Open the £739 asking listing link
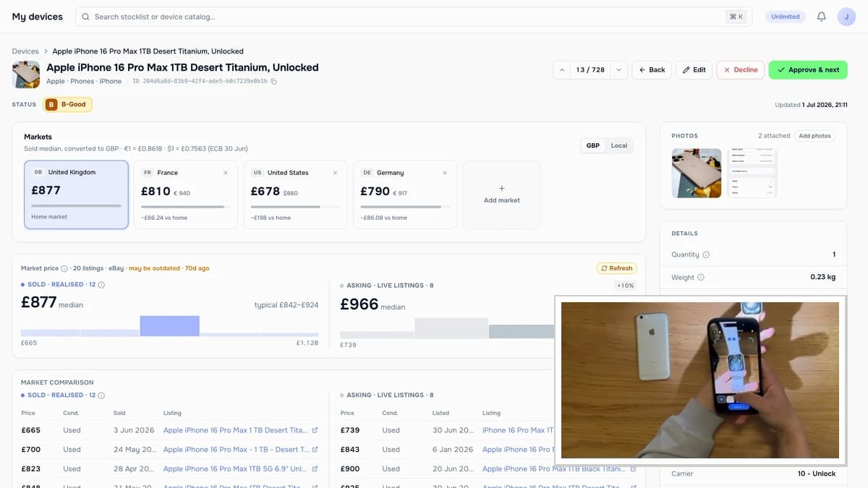868x488 pixels. tap(518, 430)
